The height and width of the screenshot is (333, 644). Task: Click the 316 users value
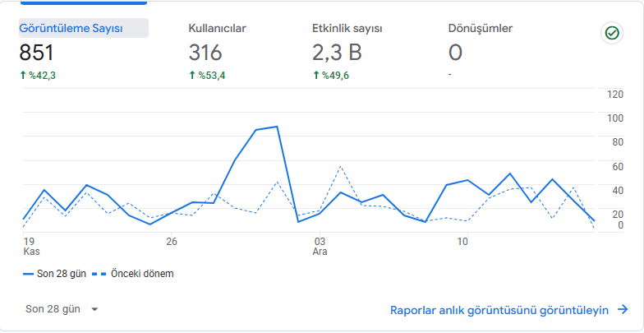point(205,53)
